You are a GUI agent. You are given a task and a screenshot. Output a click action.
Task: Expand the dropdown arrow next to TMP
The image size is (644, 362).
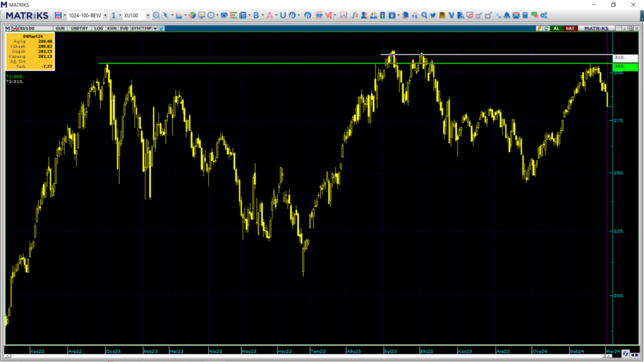(x=155, y=28)
